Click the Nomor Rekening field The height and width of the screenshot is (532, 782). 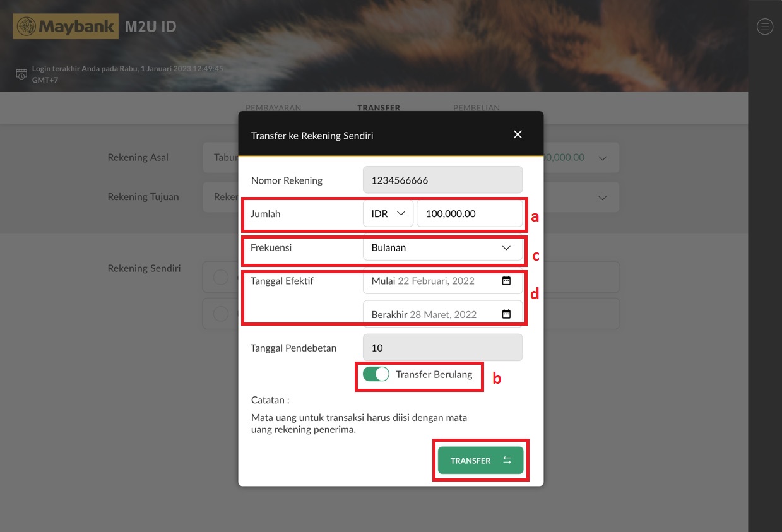click(x=442, y=180)
